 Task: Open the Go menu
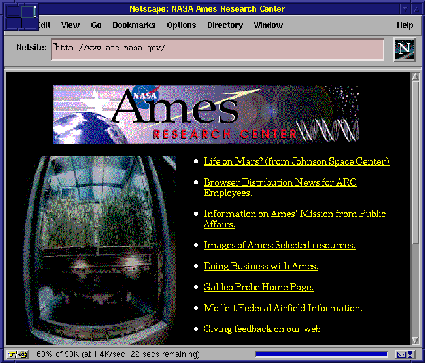[96, 25]
